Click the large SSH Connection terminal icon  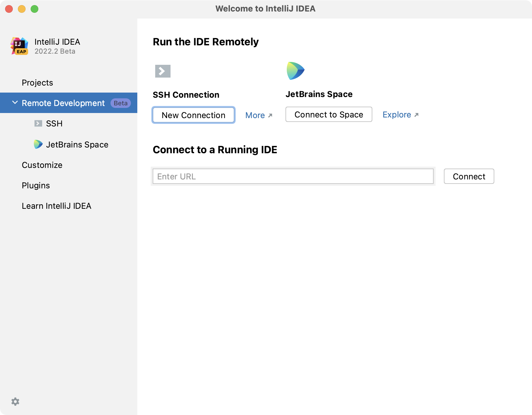pos(163,71)
